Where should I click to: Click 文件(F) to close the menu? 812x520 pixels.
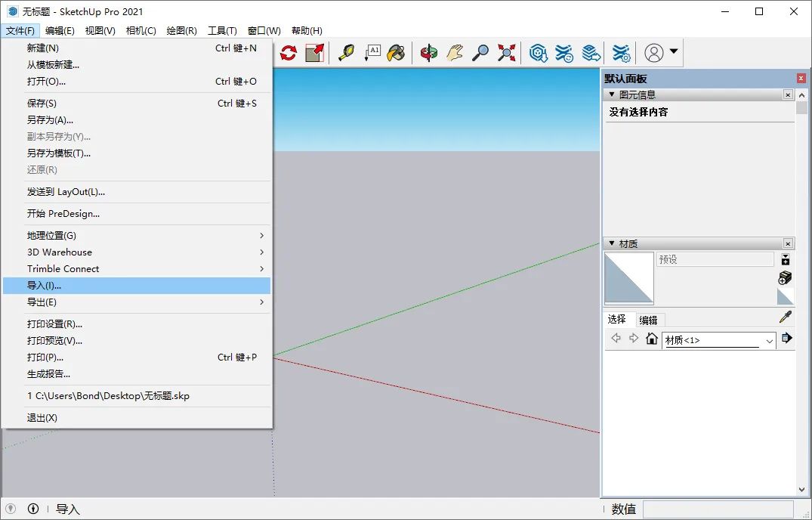(20, 30)
